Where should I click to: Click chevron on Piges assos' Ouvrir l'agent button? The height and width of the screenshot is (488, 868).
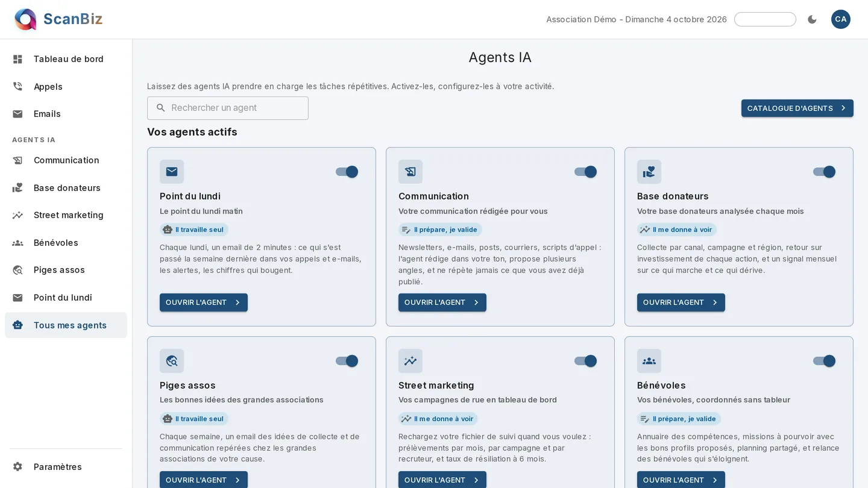(237, 480)
